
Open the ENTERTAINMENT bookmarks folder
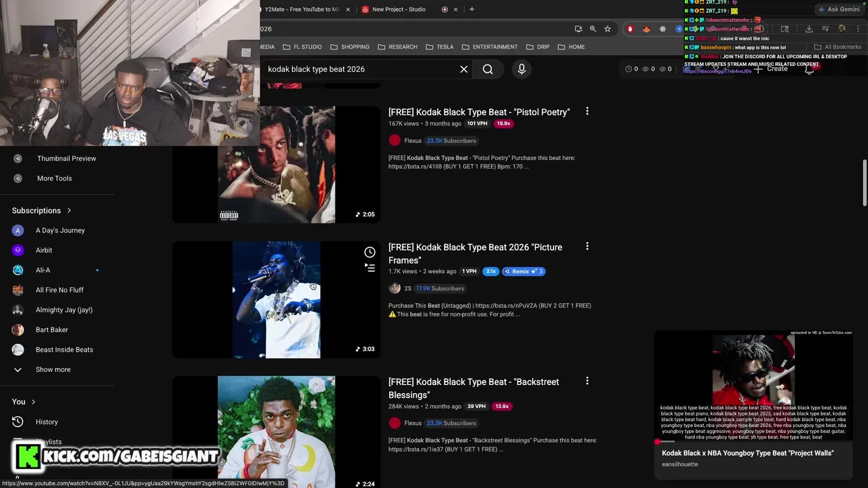490,47
